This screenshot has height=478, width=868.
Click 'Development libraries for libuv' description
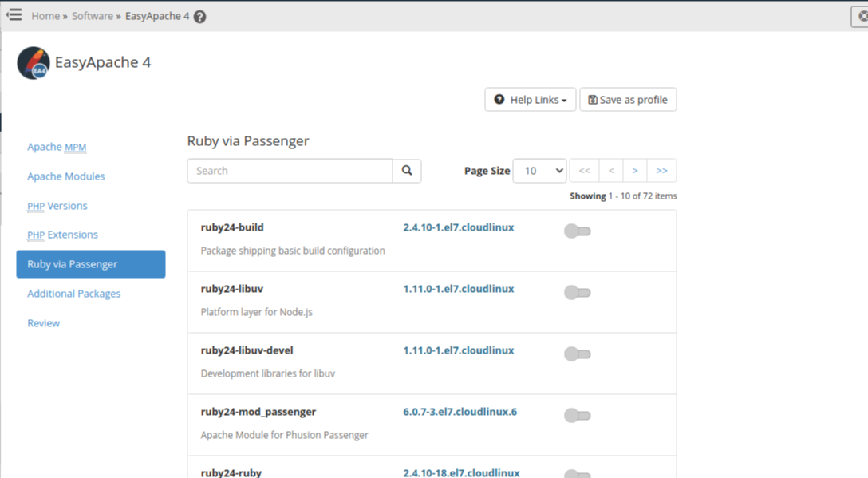(x=268, y=373)
